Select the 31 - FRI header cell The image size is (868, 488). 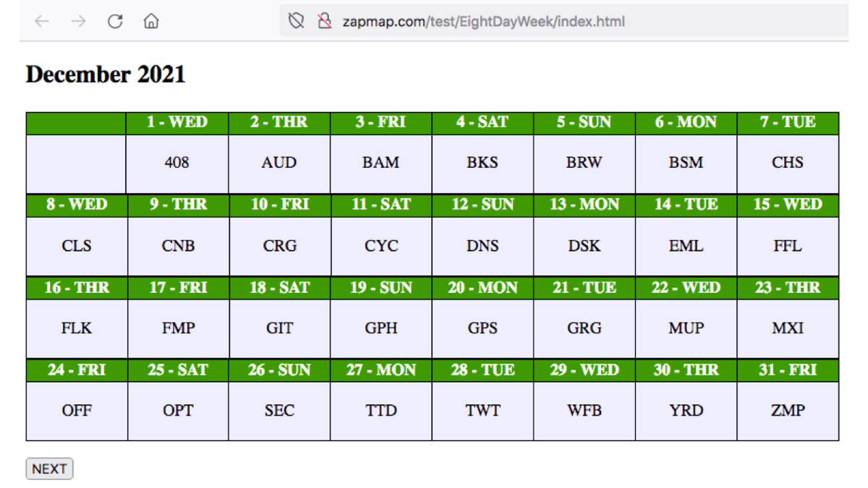pyautogui.click(x=788, y=370)
